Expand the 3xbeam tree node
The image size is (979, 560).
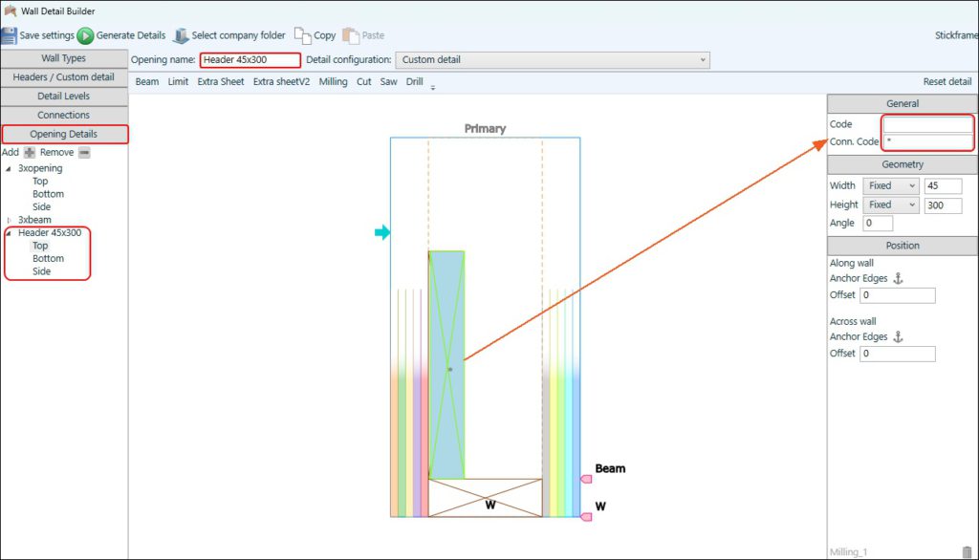click(x=9, y=221)
